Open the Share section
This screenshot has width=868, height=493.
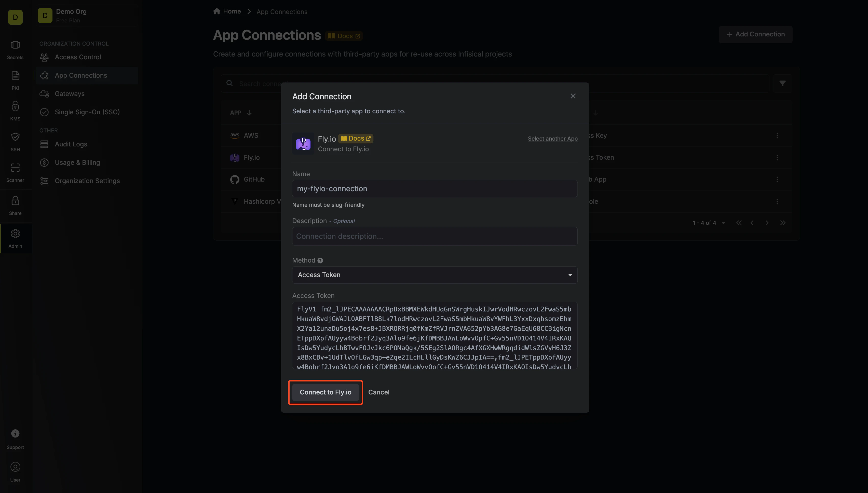[x=15, y=206]
